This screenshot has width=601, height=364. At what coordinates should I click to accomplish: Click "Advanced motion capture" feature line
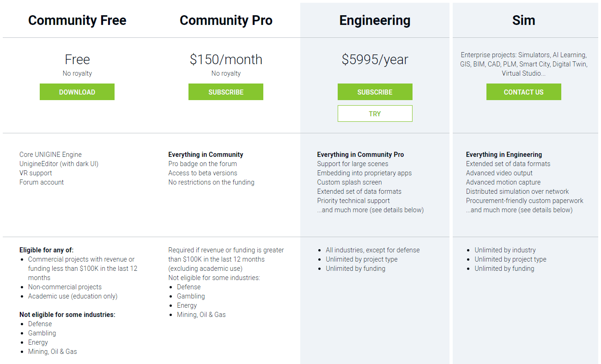[x=503, y=182]
